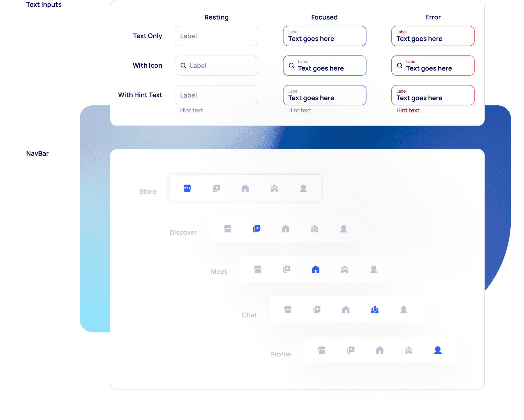Click the discover icon in the Meet navbar
524x420 pixels.
pyautogui.click(x=287, y=269)
